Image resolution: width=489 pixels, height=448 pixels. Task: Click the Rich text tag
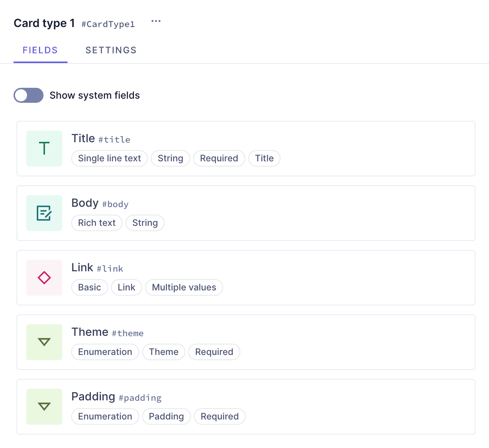(x=97, y=223)
